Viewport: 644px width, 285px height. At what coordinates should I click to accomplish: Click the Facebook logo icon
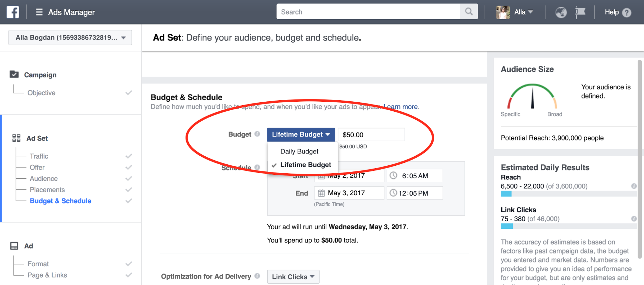pyautogui.click(x=13, y=12)
